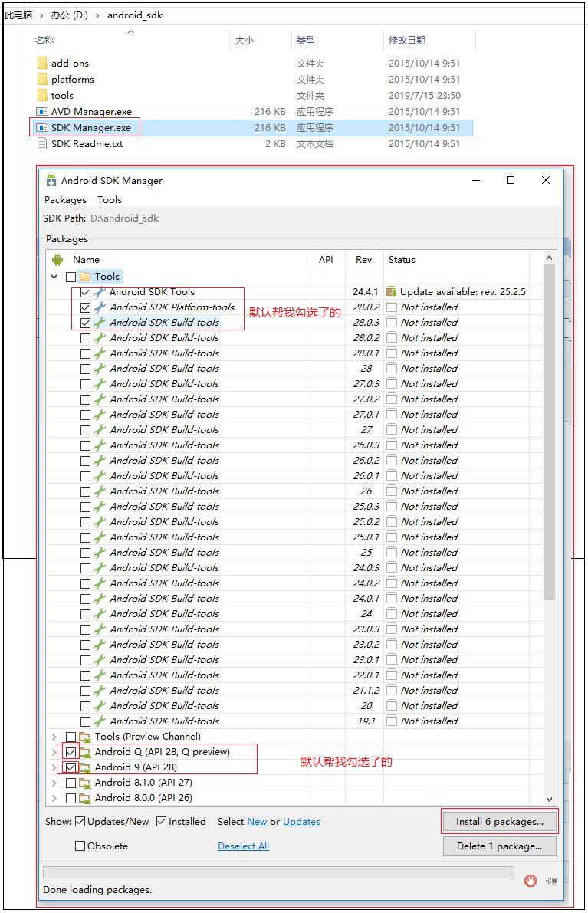Click the AVD Manager.exe file icon
The height and width of the screenshot is (913, 588).
tap(42, 111)
